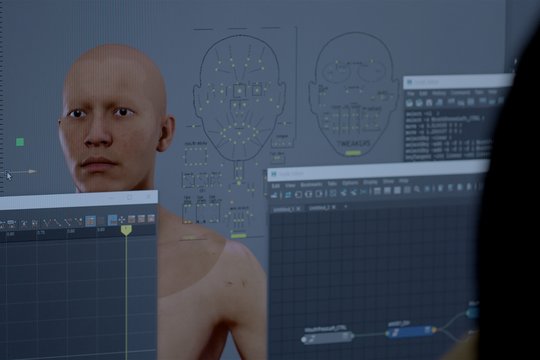
Task: Open the View menu in Node Editor
Action: (x=290, y=185)
